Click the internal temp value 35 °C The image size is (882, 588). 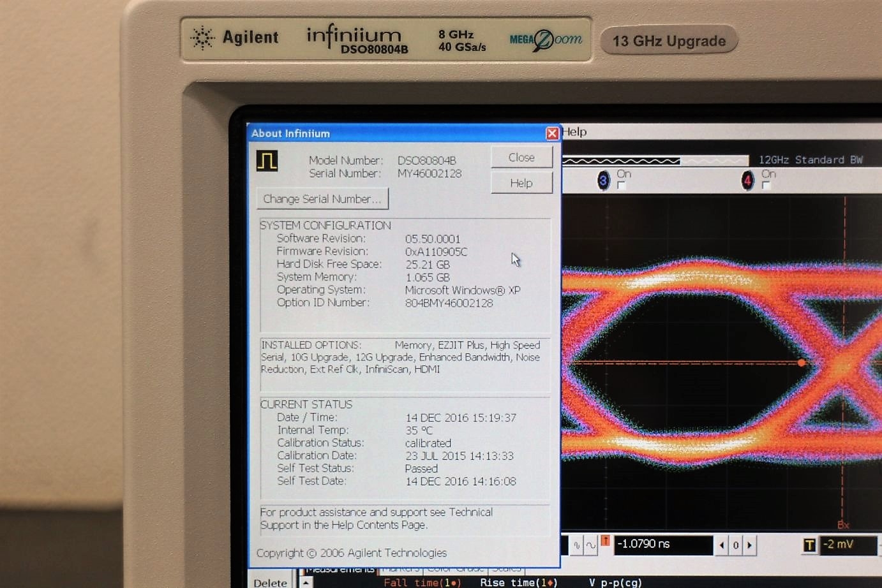tap(419, 430)
